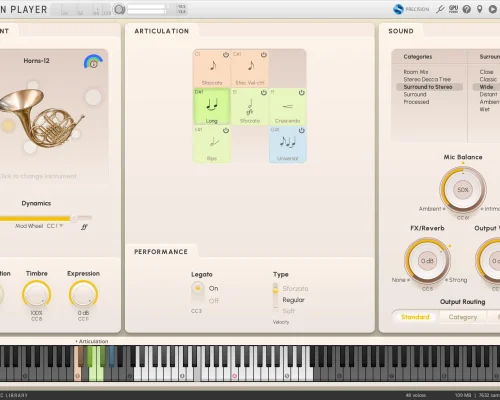The height and width of the screenshot is (400, 500).
Task: Select the Wet preset
Action: [485, 109]
